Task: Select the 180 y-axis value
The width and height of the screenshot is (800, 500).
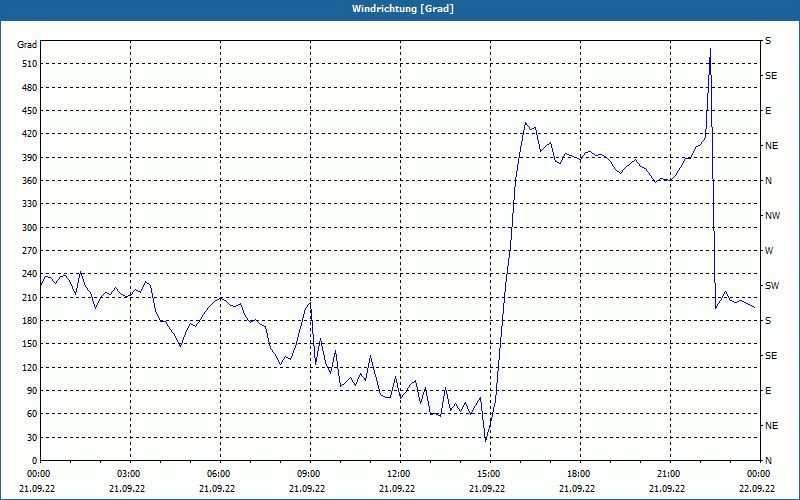Action: (29, 321)
